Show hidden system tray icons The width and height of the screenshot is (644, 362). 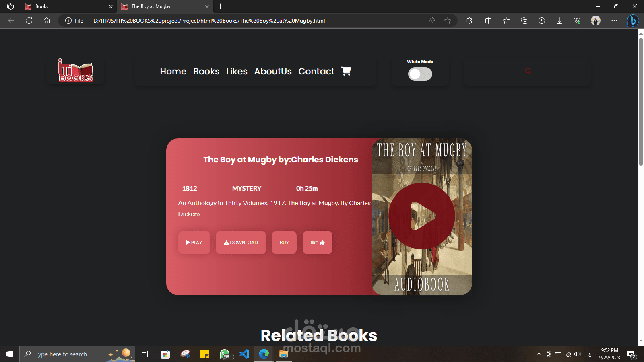[539, 354]
